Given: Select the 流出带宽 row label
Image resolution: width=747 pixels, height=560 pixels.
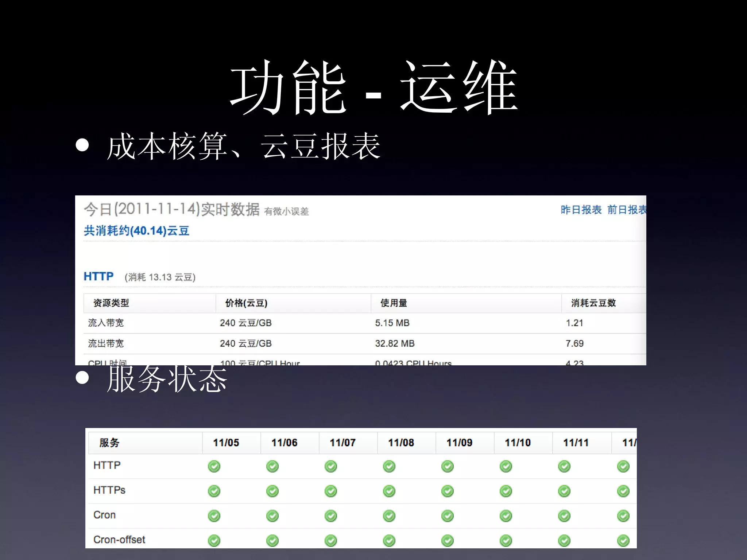Looking at the screenshot, I should pos(106,343).
